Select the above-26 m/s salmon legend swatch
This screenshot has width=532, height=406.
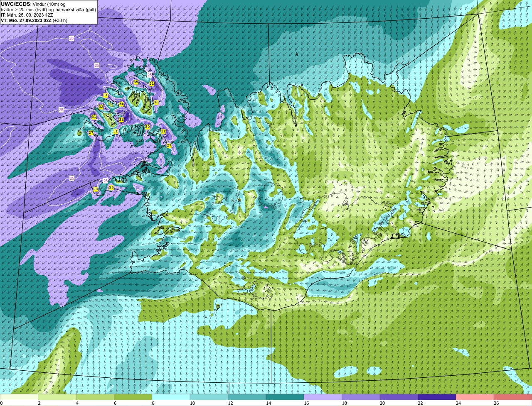point(513,397)
